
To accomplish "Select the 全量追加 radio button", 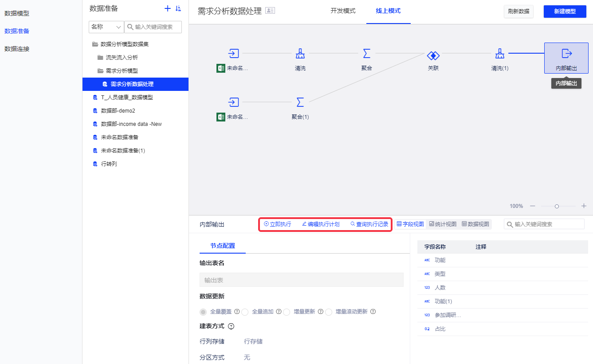I will pyautogui.click(x=245, y=312).
